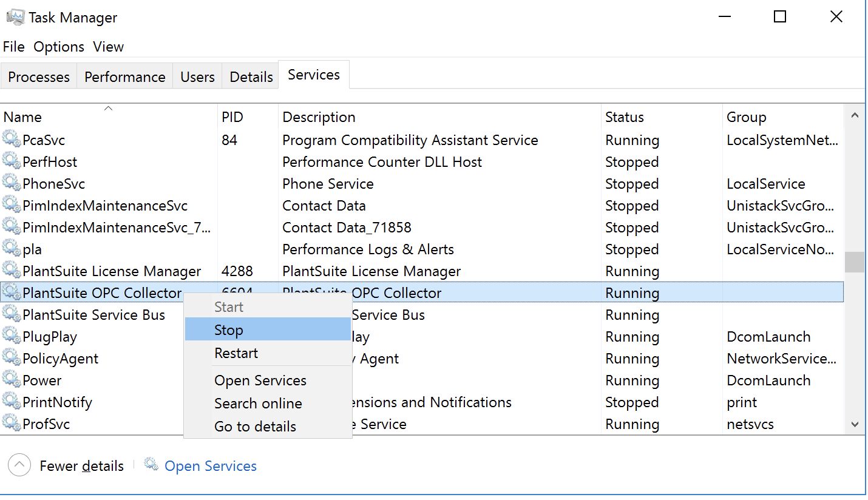The image size is (868, 500).
Task: Open the Options menu
Action: coord(59,47)
